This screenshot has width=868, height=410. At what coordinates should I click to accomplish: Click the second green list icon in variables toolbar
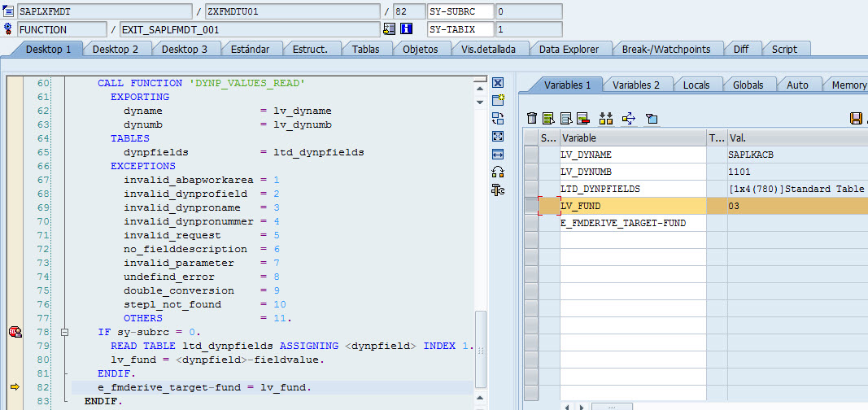tap(548, 118)
